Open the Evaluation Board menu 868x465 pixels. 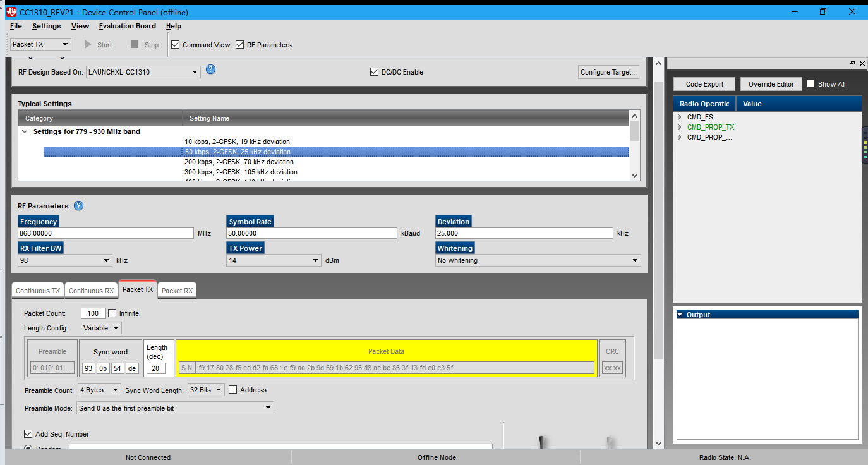point(127,26)
